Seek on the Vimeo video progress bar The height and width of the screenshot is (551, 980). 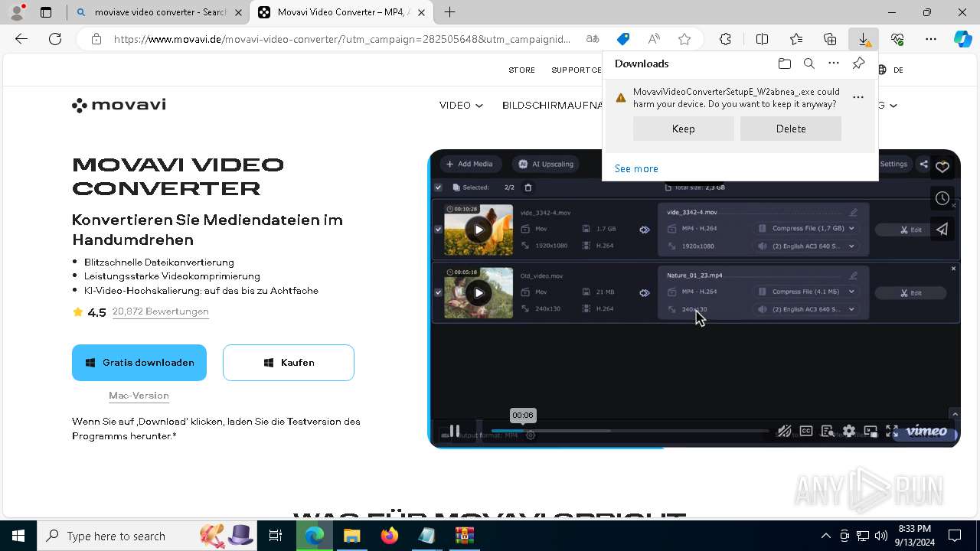[x=629, y=431]
